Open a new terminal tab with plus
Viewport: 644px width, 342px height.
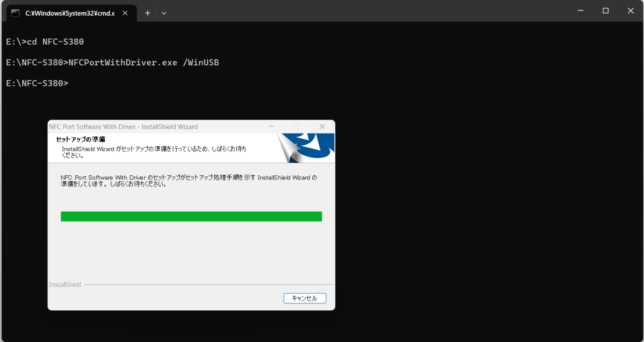[x=148, y=13]
